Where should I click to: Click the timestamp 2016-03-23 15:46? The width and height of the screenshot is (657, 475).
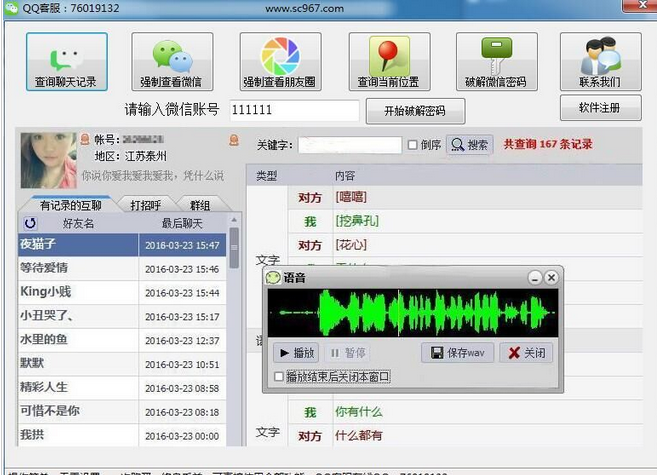coord(182,269)
